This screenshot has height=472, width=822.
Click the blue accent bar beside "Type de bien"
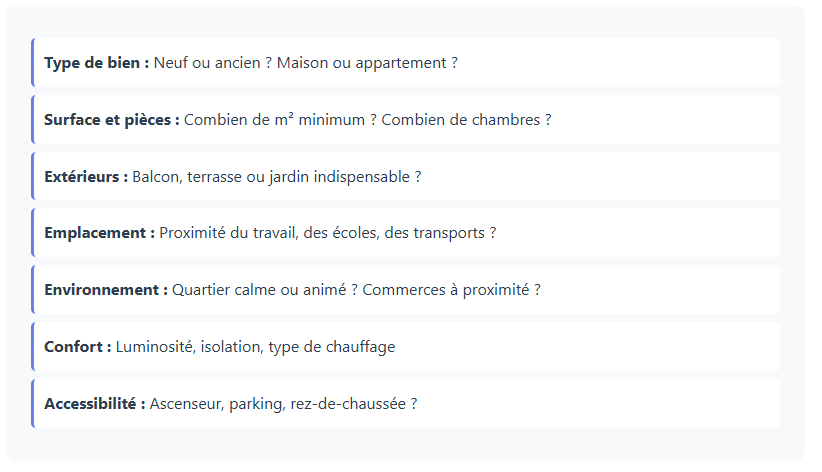click(x=33, y=63)
